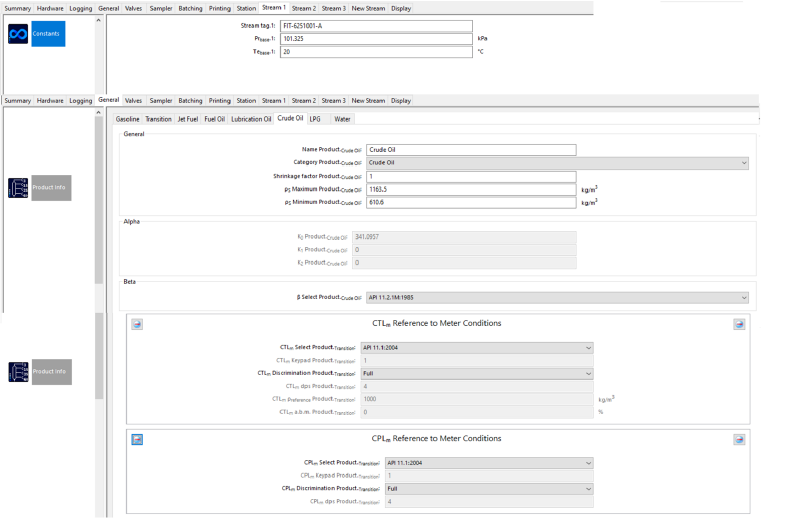Click the Name Product field reading Crude Oil
Image resolution: width=787 pixels, height=524 pixels.
[x=471, y=150]
